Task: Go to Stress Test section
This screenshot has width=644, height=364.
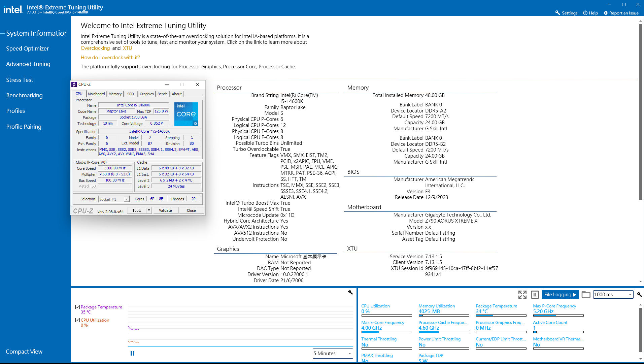Action: (20, 80)
